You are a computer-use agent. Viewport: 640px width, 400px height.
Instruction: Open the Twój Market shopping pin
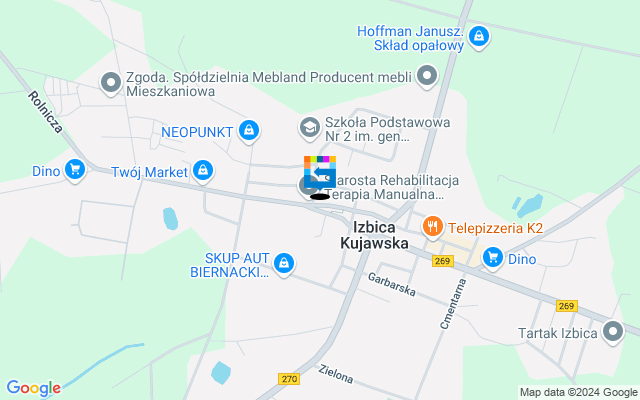tap(203, 171)
